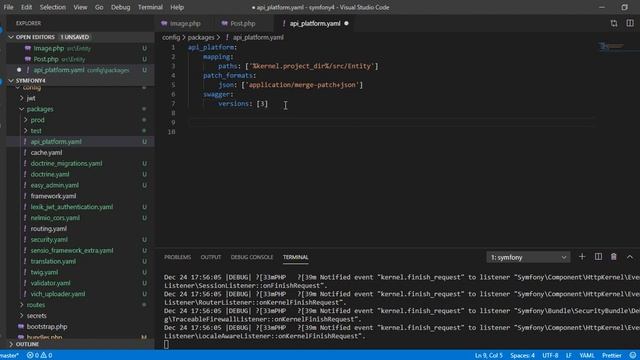Screen dimensions: 640x360
Task: Click the open changes icon in editor toolbar
Action: pos(614,24)
